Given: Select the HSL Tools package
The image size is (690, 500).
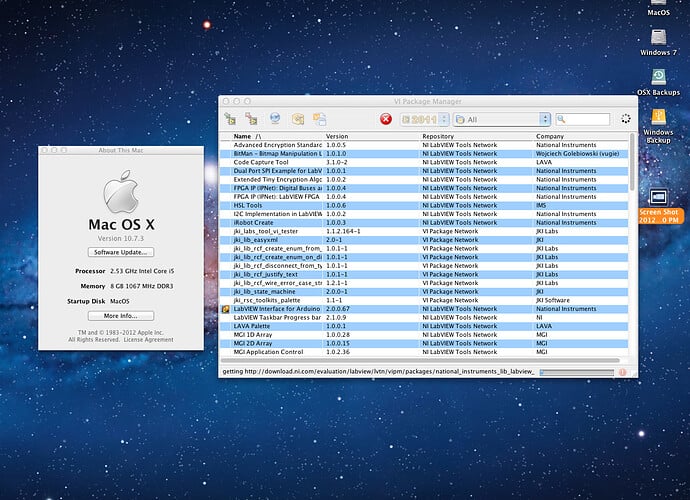Looking at the screenshot, I should point(424,205).
